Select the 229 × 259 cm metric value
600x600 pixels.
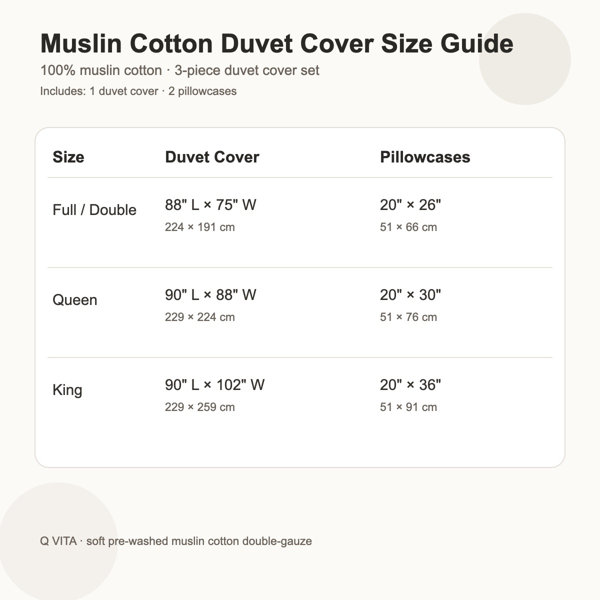click(x=200, y=407)
